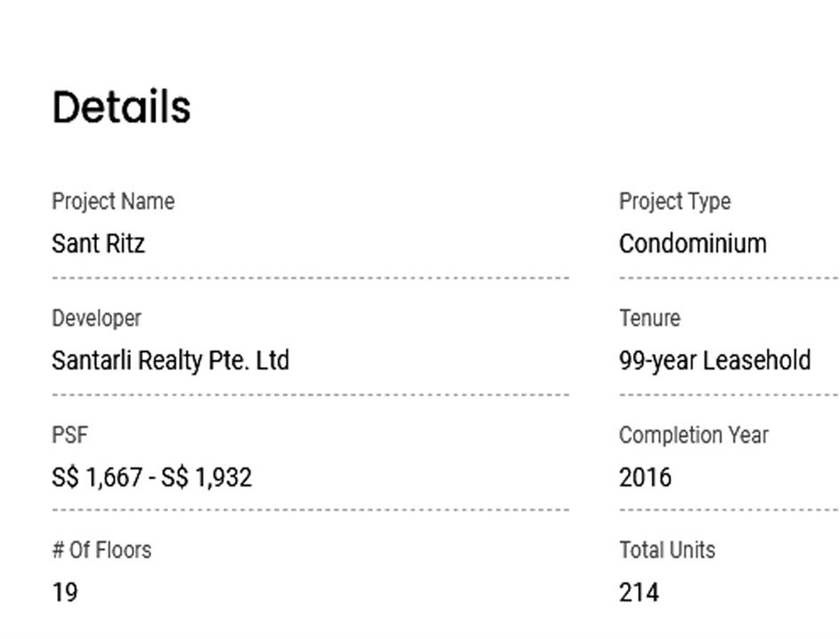Click the PSF field label
The image size is (840, 639).
tap(69, 435)
